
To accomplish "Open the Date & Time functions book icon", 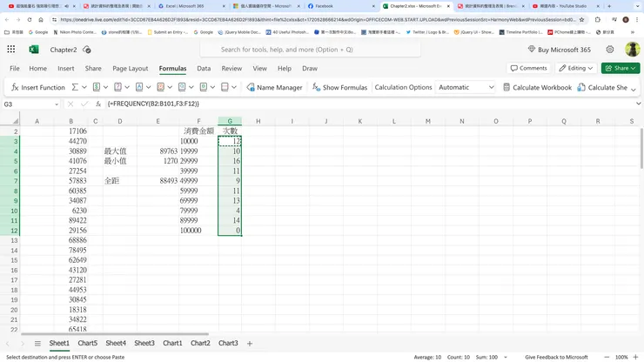I will click(x=161, y=87).
